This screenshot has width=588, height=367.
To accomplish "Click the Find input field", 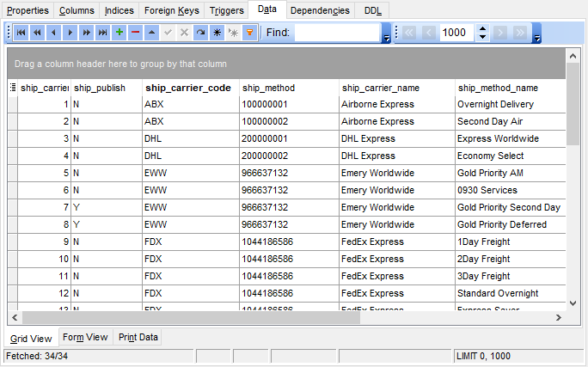I will (x=338, y=33).
